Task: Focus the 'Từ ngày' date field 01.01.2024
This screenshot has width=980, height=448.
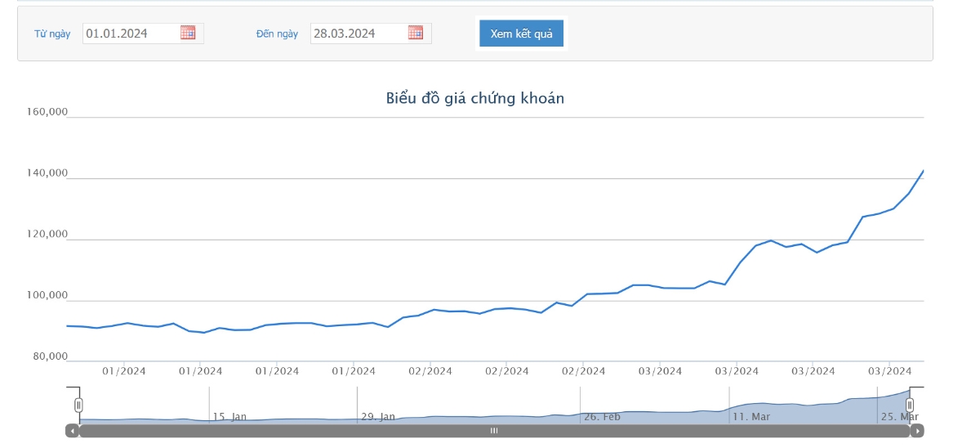Action: tap(131, 34)
